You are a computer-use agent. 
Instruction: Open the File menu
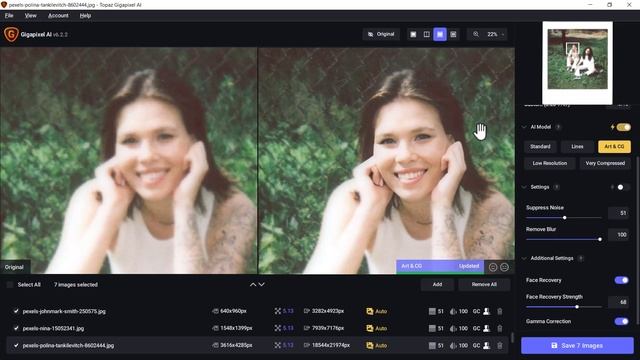tap(9, 16)
